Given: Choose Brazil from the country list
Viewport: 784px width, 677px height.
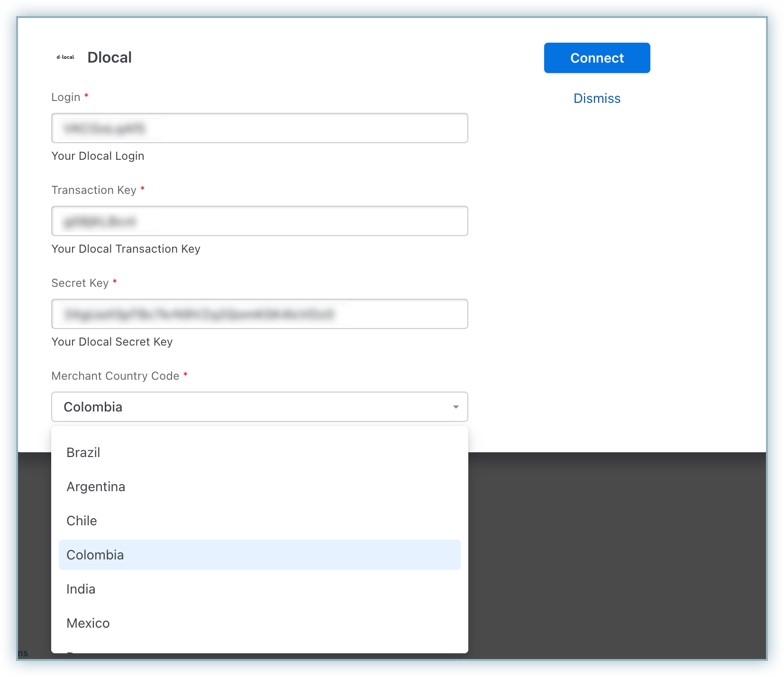Looking at the screenshot, I should tap(83, 452).
